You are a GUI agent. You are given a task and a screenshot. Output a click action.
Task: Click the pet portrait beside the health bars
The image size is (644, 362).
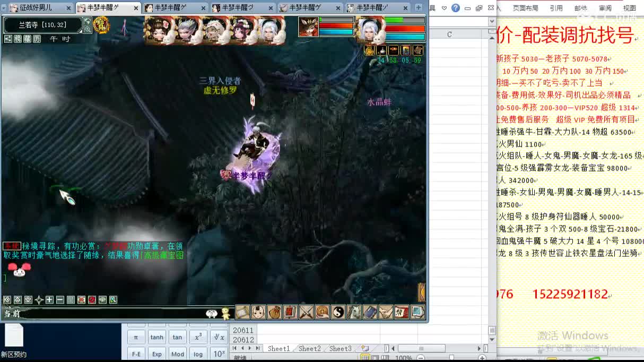(x=308, y=27)
